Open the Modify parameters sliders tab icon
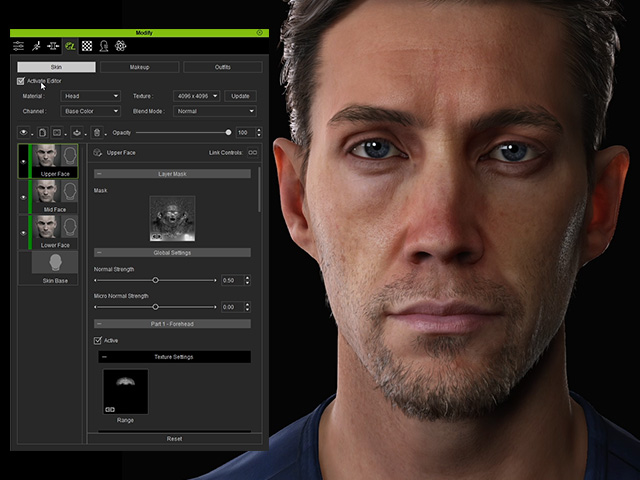 [x=18, y=46]
